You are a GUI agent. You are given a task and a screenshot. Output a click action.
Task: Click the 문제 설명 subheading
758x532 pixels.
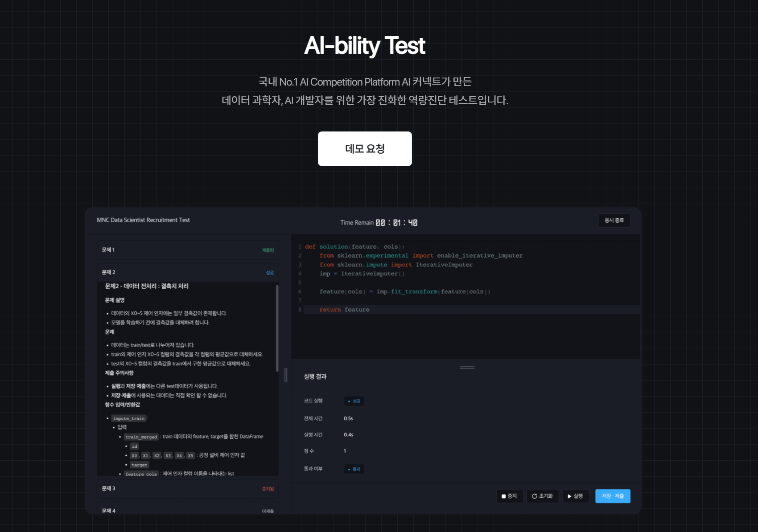coord(115,300)
